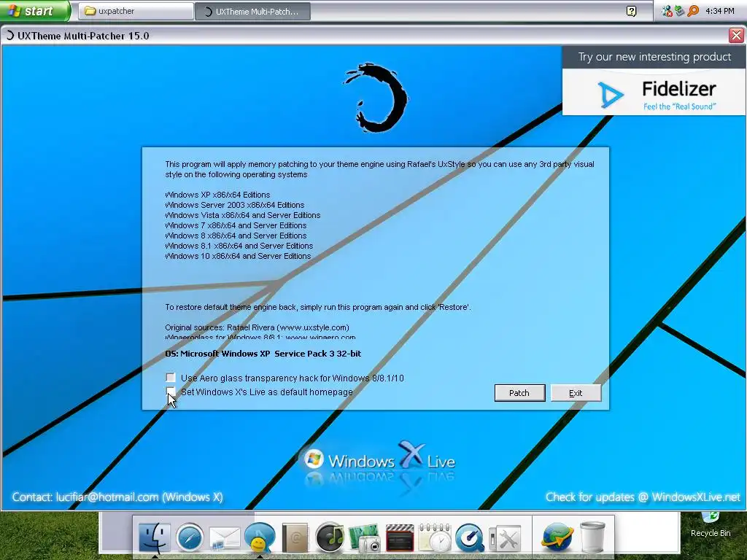The width and height of the screenshot is (747, 560).
Task: Open the Mail envelope icon in dock
Action: (x=225, y=539)
